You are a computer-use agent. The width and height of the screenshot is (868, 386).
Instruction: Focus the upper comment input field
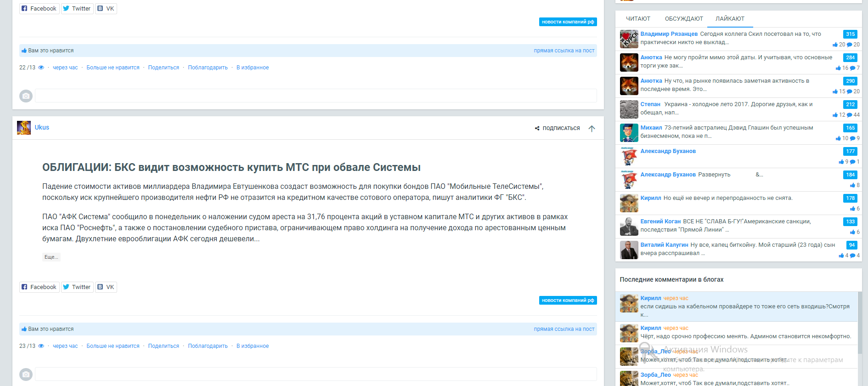[x=316, y=96]
